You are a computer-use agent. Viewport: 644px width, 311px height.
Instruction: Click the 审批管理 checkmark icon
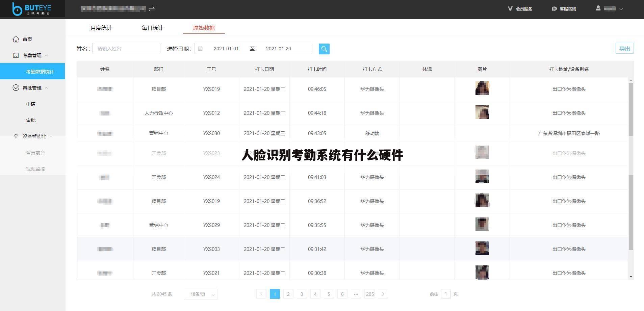click(x=16, y=88)
